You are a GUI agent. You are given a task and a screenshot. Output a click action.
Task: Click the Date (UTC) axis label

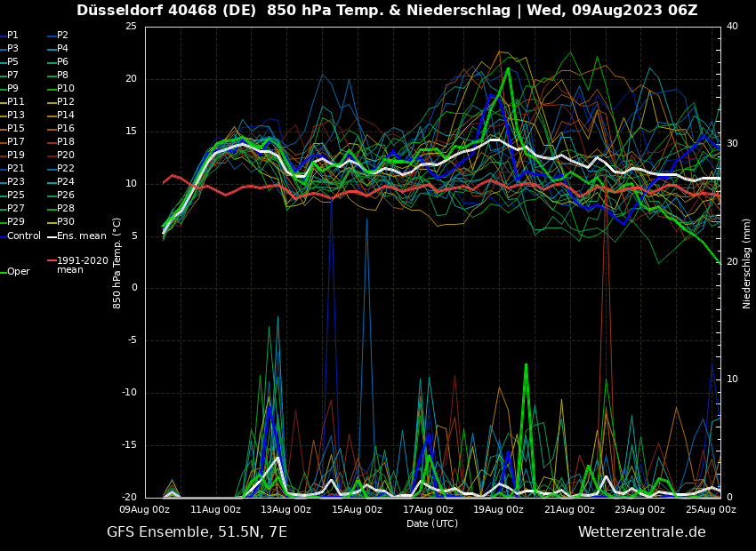pyautogui.click(x=432, y=523)
